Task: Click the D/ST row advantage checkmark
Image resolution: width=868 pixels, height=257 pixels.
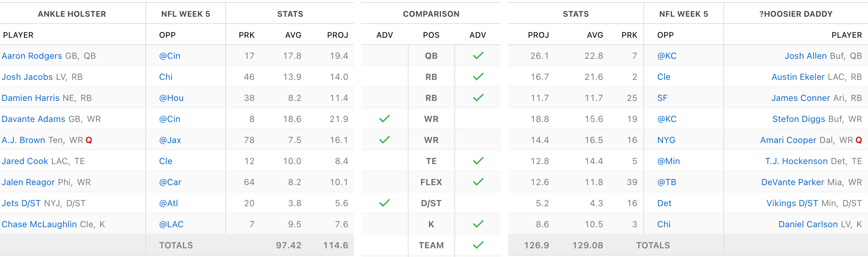Action: [384, 203]
